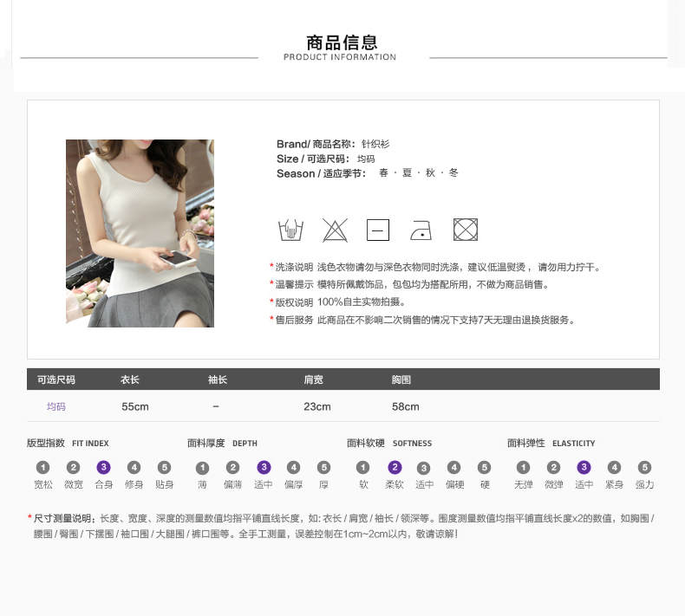Select softness circle 5 硬
Image resolution: width=685 pixels, height=616 pixels.
(485, 468)
